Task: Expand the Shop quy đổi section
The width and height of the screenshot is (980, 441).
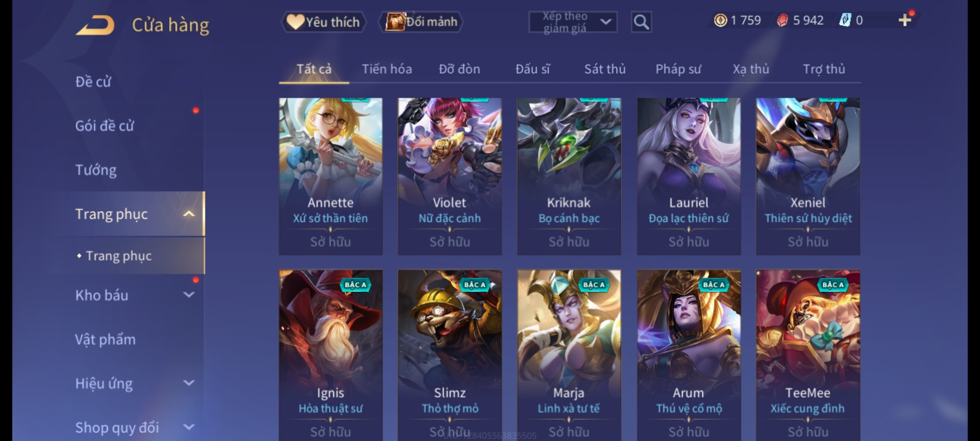Action: point(189,427)
